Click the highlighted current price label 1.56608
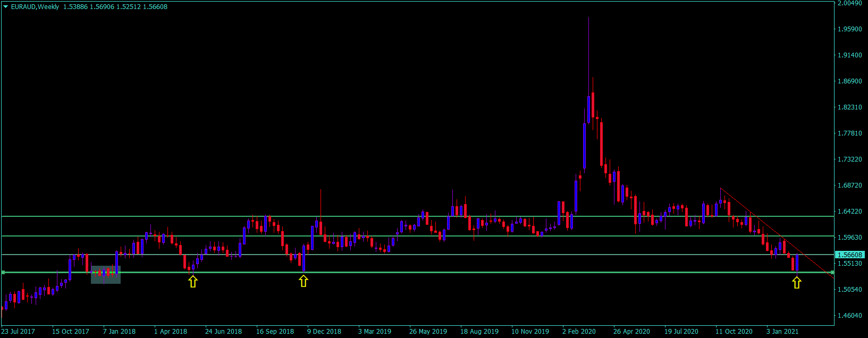Image resolution: width=868 pixels, height=338 pixels. (x=850, y=255)
